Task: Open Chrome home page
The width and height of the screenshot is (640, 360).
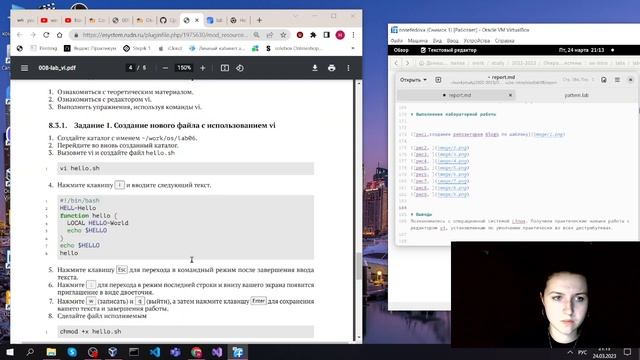Action: click(x=60, y=35)
